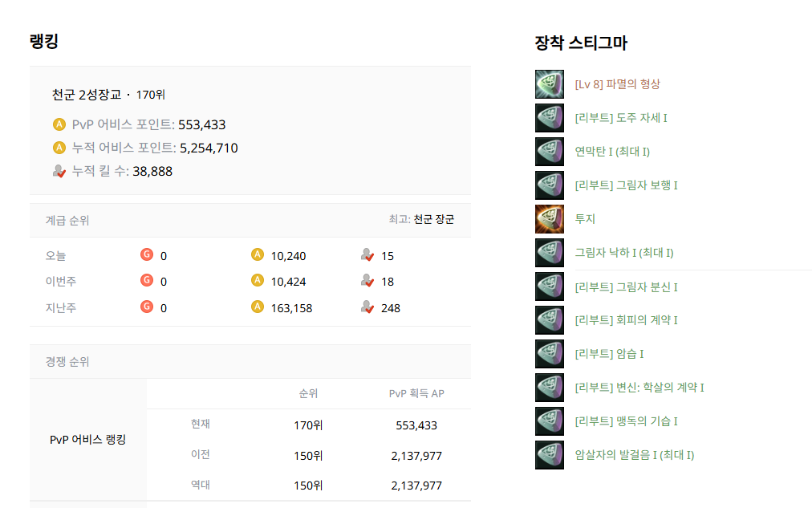Click the 도주 자세 I stigma icon
This screenshot has width=812, height=508.
(x=550, y=118)
